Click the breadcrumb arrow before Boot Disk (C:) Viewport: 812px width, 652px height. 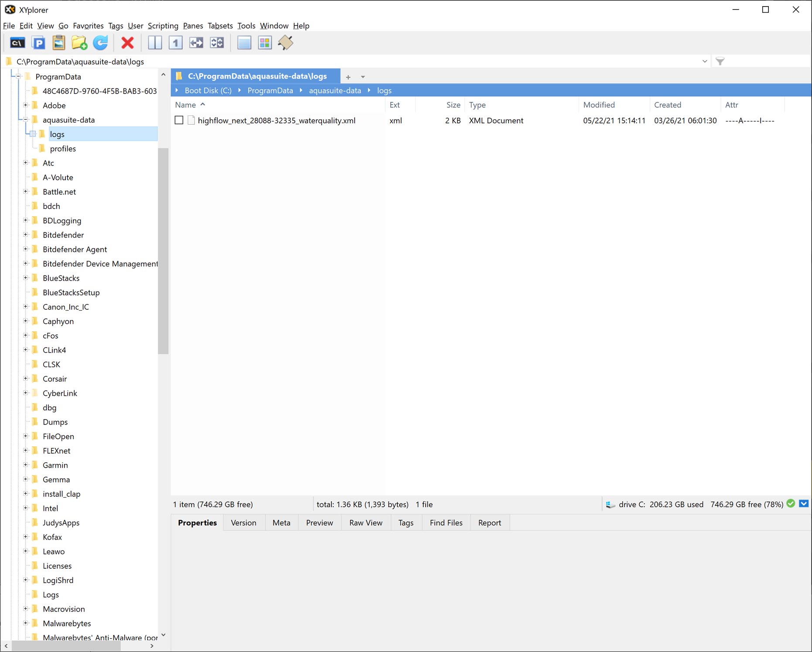click(177, 90)
